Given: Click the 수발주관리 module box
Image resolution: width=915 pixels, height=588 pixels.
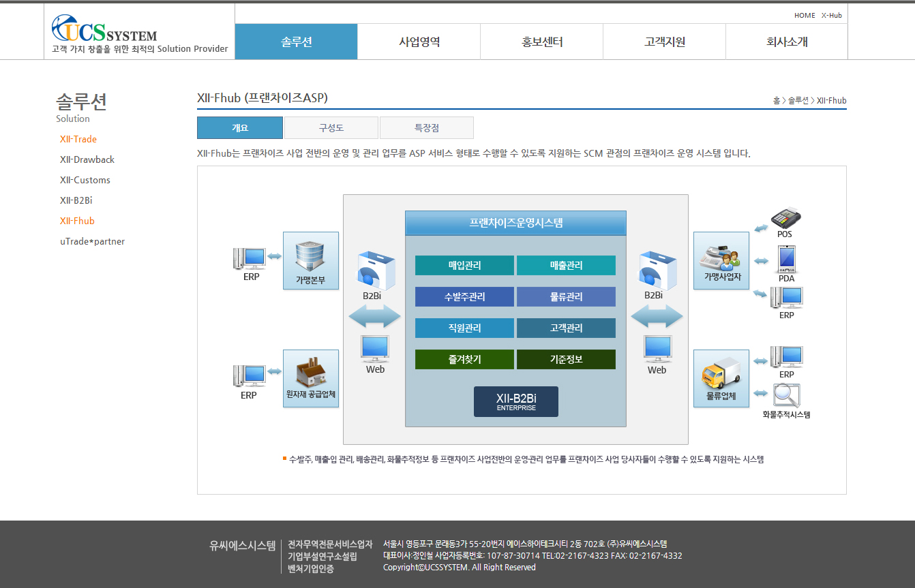Looking at the screenshot, I should [464, 296].
